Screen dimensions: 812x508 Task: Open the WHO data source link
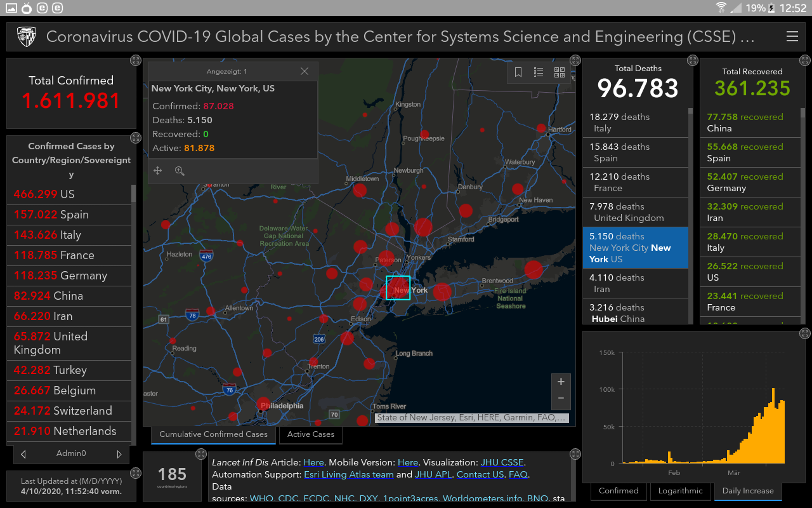click(x=261, y=498)
